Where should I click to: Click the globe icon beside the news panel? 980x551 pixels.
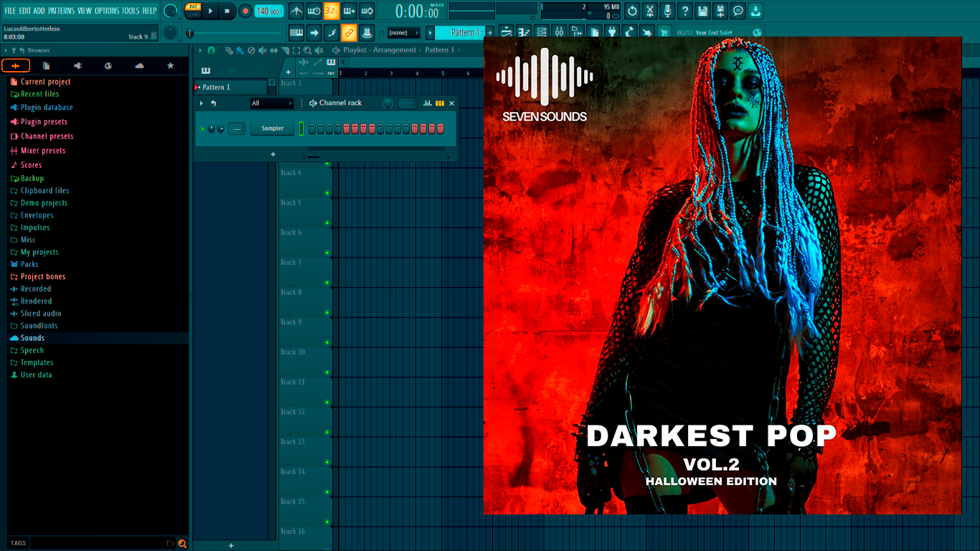(757, 32)
